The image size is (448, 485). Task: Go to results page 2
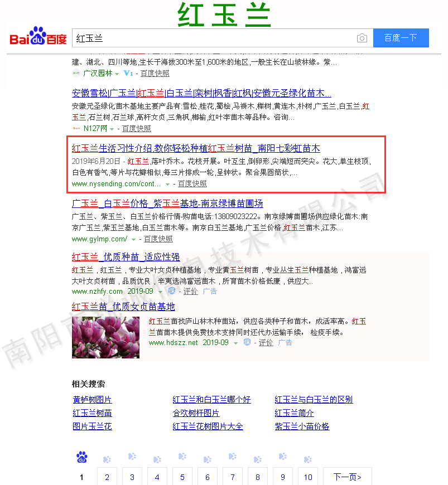pyautogui.click(x=107, y=477)
